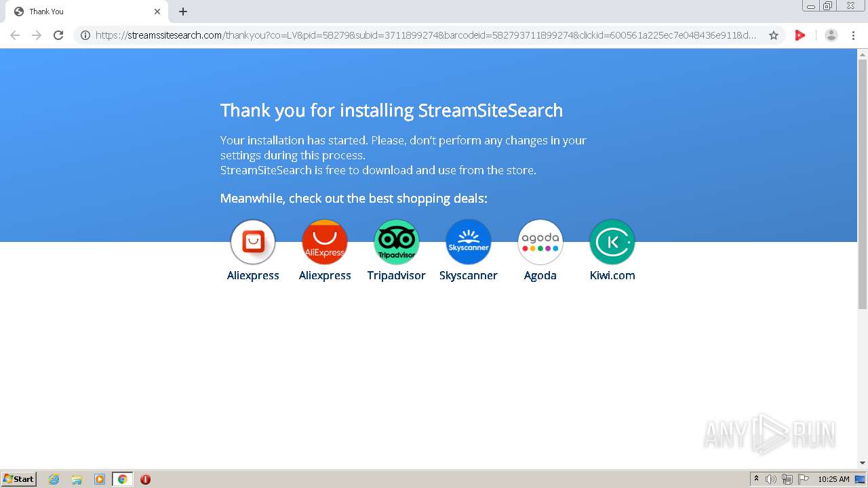Open the Tripadvisor owl icon

point(397,242)
